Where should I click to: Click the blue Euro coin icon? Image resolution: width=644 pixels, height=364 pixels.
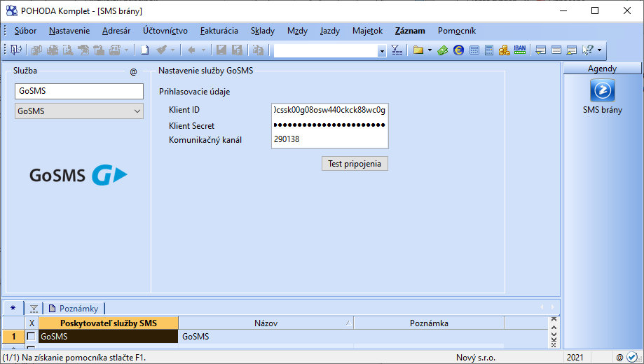(458, 50)
